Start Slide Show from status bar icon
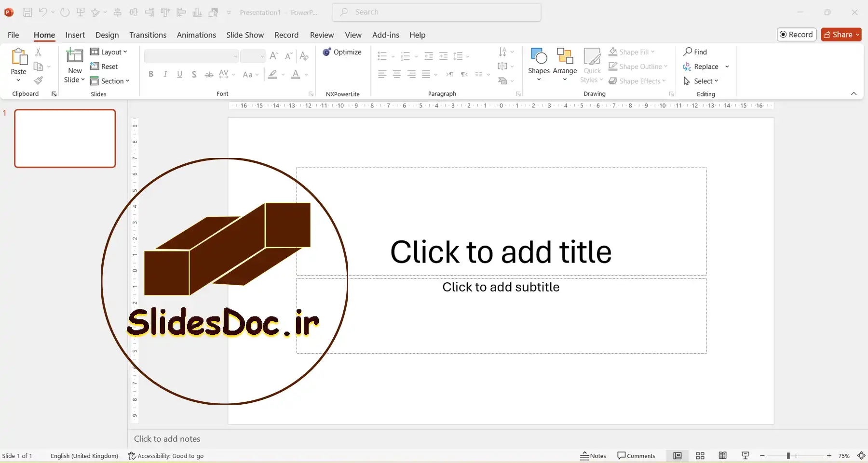Image resolution: width=868 pixels, height=463 pixels. [745, 456]
